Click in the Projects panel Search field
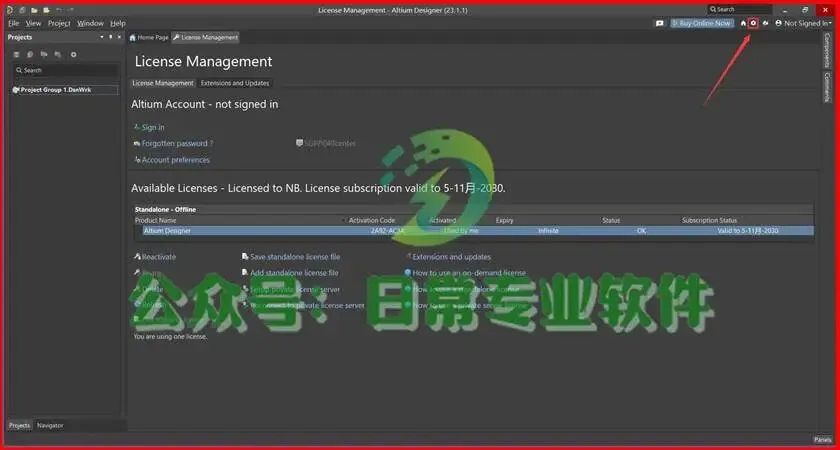This screenshot has height=450, width=840. (x=66, y=70)
